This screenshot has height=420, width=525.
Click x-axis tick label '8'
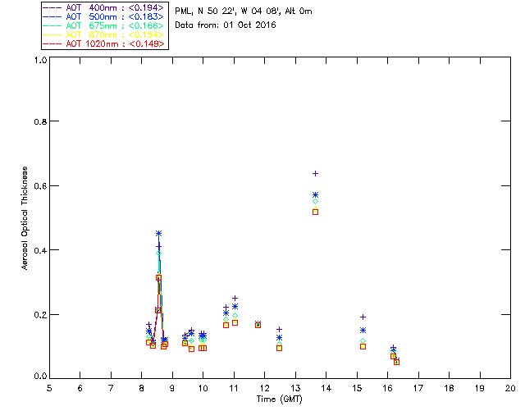click(x=142, y=388)
